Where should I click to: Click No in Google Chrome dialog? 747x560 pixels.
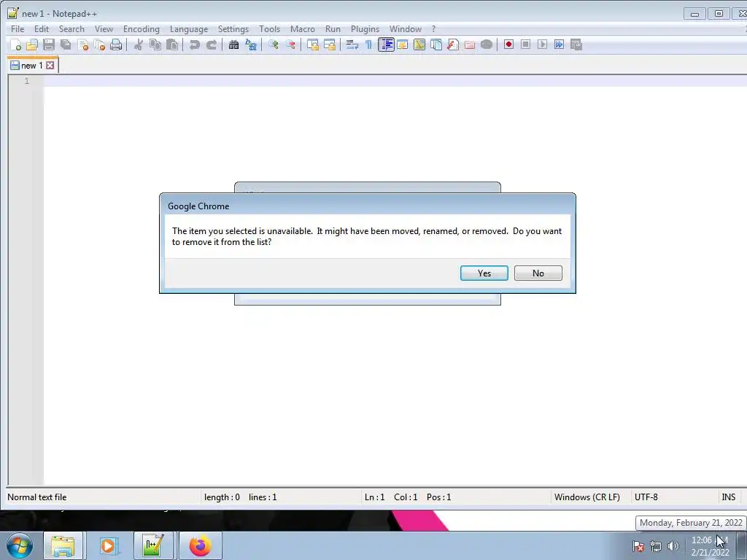pyautogui.click(x=538, y=273)
